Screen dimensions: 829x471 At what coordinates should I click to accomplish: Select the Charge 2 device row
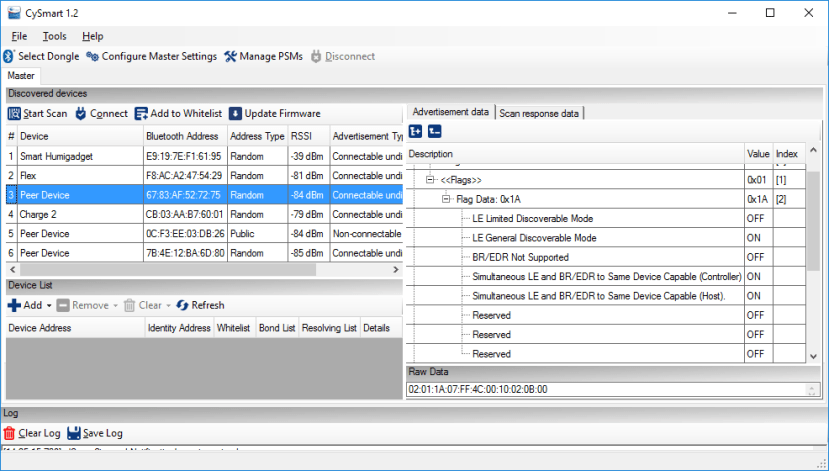click(x=204, y=214)
